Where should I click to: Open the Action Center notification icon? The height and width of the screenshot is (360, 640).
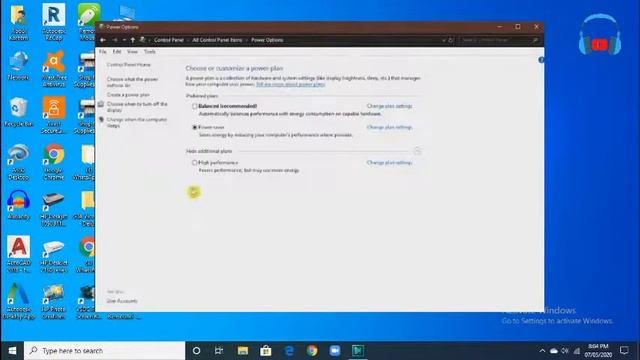tap(624, 350)
